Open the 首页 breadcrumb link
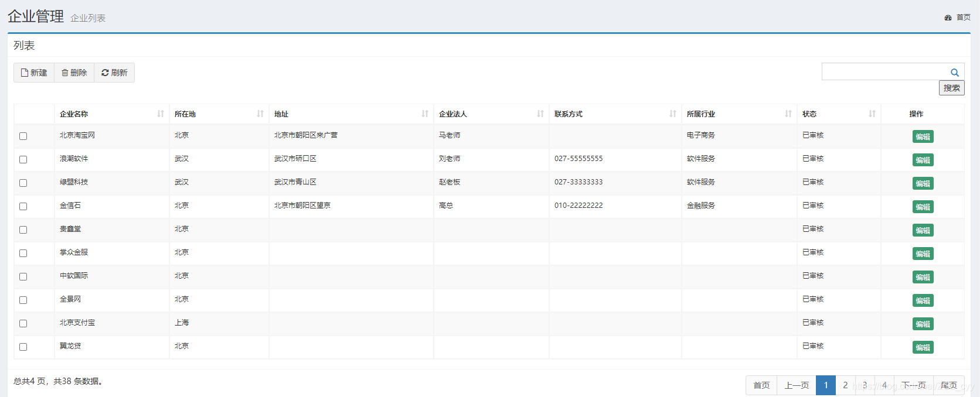 coord(964,18)
